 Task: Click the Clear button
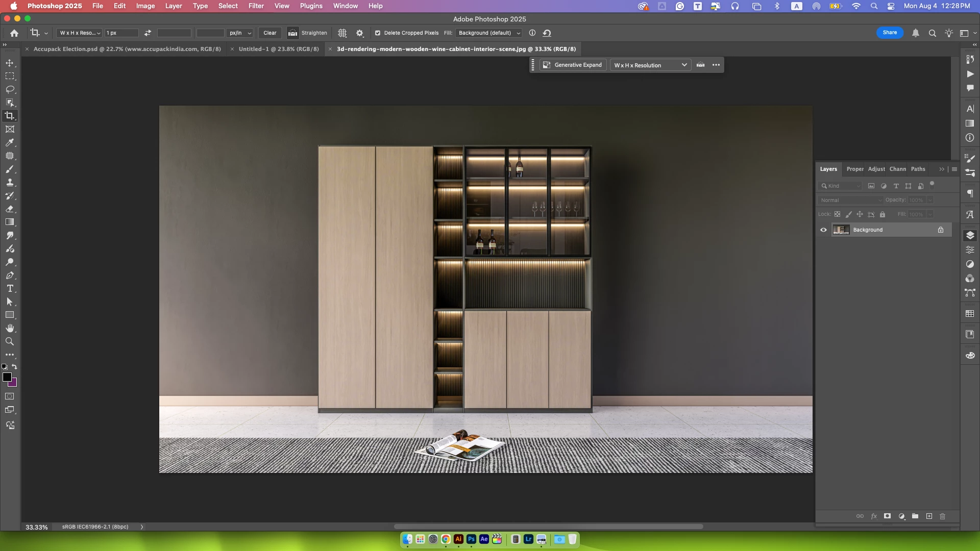[x=269, y=33]
